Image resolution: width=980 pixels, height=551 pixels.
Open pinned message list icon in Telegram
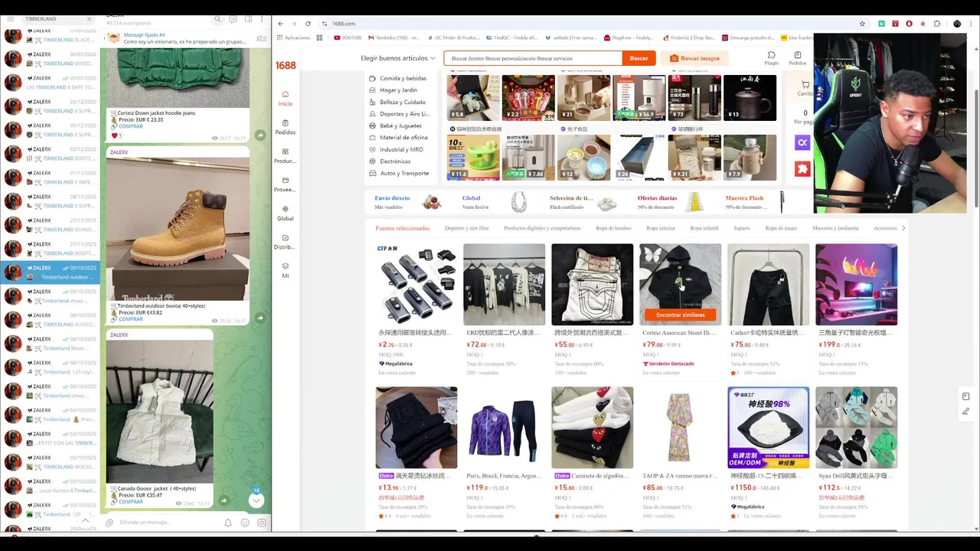263,37
